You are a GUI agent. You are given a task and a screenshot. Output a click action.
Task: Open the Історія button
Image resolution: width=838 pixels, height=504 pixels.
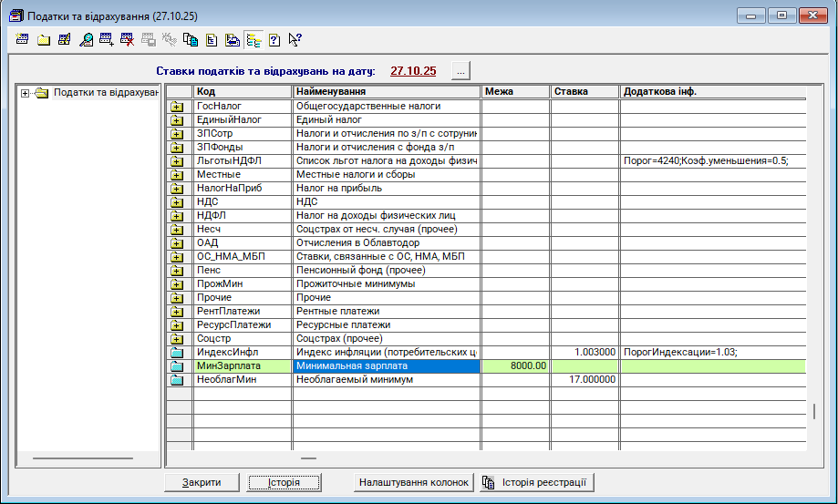[285, 482]
